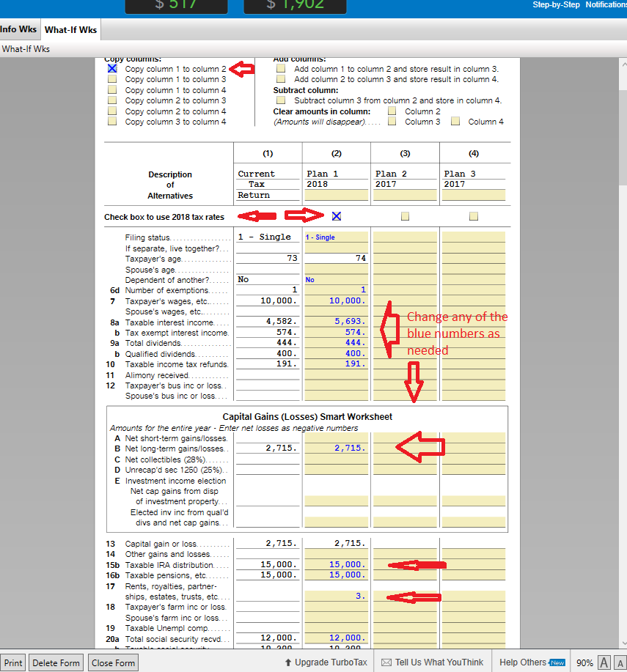
Task: Click Plan 1 Dependent of another No field
Action: point(336,279)
